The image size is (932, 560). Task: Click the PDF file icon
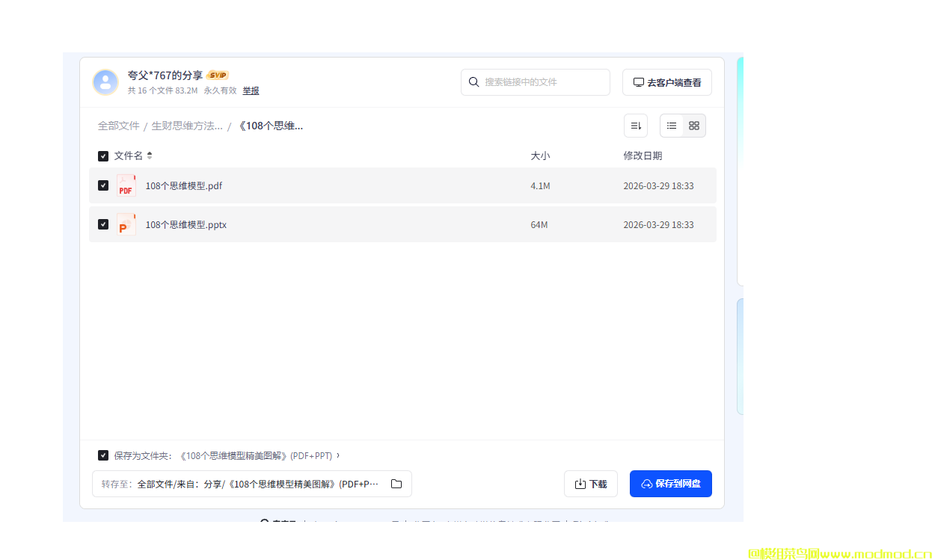coord(126,186)
